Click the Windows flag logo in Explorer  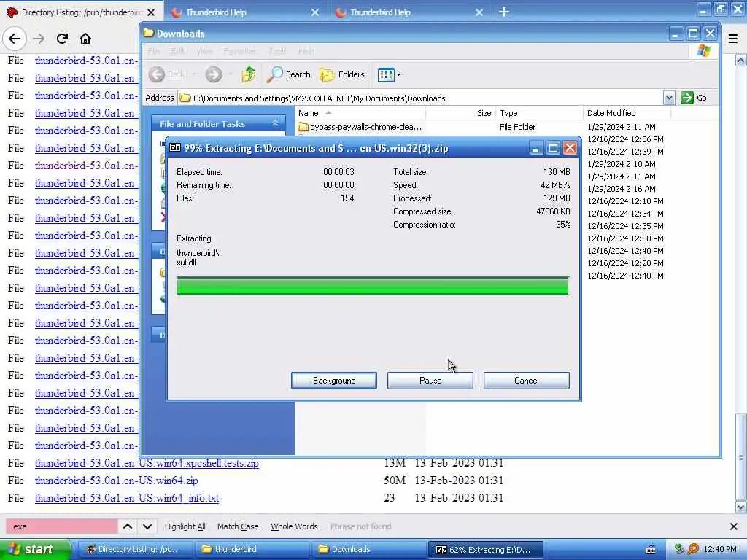click(704, 50)
